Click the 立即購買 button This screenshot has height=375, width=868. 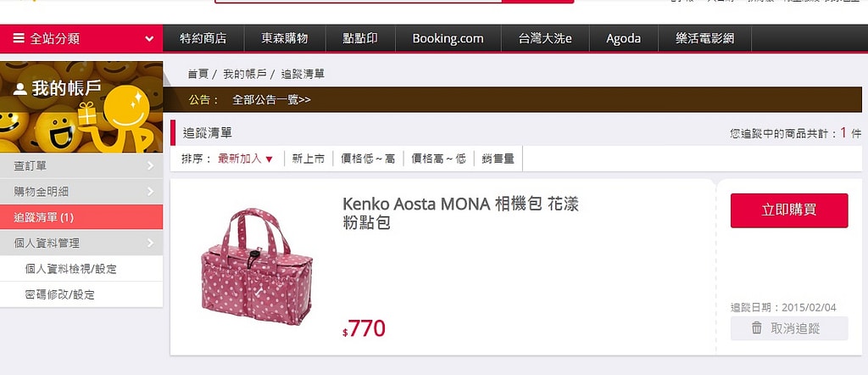coord(789,210)
